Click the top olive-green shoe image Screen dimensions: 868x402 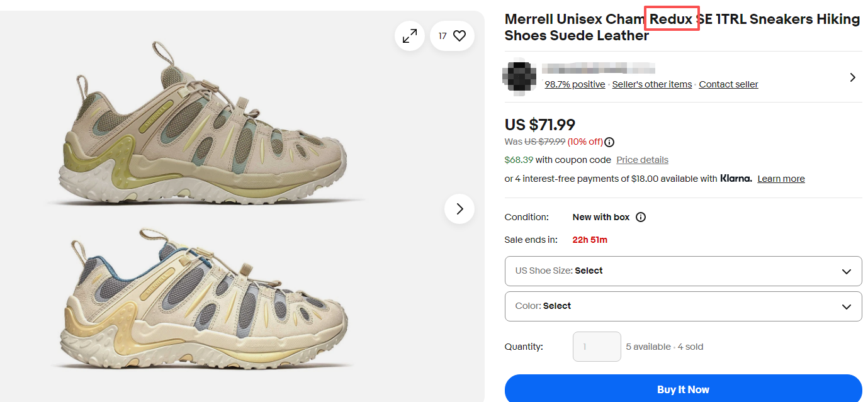click(x=205, y=126)
